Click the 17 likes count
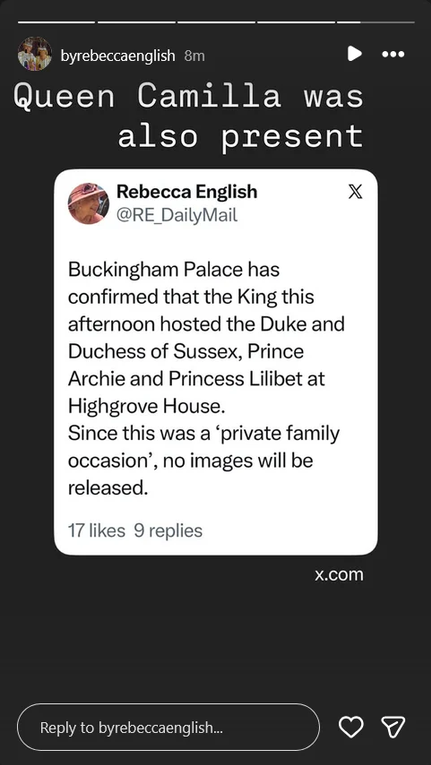The image size is (431, 765). pos(96,530)
